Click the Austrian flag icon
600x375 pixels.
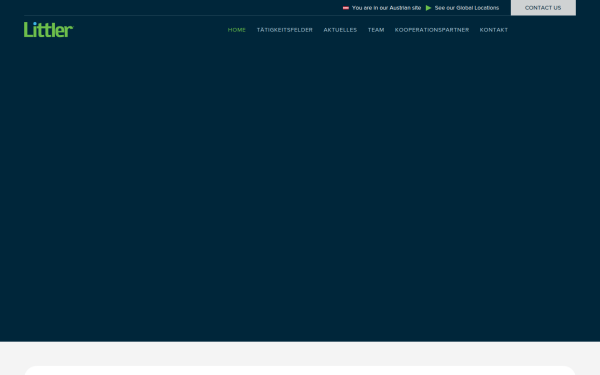[x=346, y=8]
